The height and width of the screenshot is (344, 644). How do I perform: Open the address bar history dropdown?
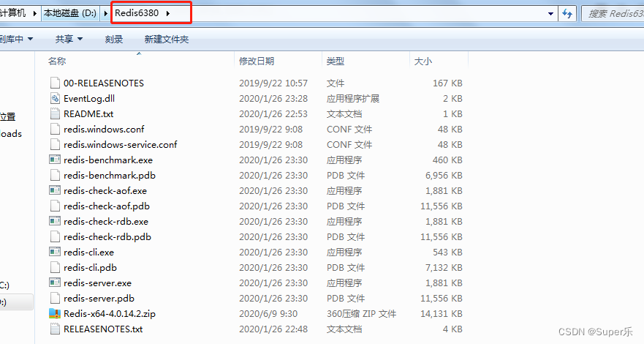pyautogui.click(x=550, y=14)
